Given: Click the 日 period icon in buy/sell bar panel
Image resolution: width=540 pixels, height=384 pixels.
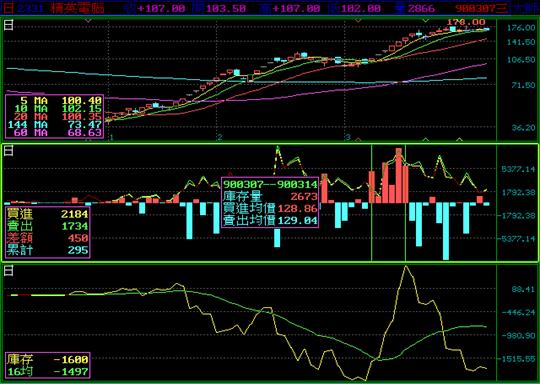Looking at the screenshot, I should (x=9, y=151).
